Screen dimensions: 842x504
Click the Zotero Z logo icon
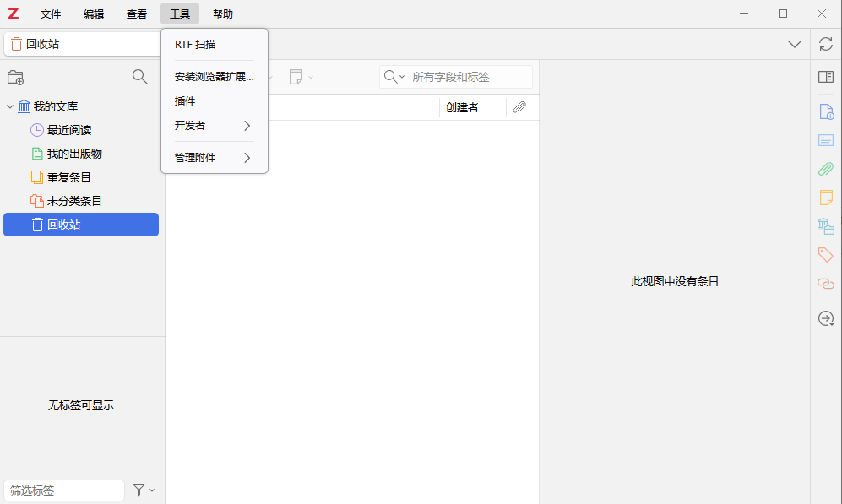click(x=13, y=14)
